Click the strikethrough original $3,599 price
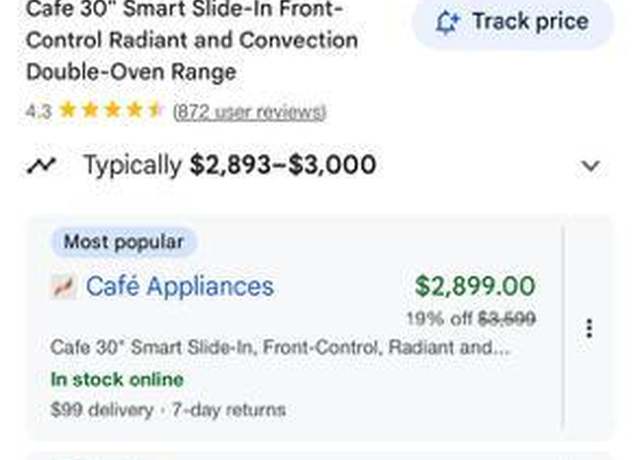The width and height of the screenshot is (640, 460). (x=507, y=318)
